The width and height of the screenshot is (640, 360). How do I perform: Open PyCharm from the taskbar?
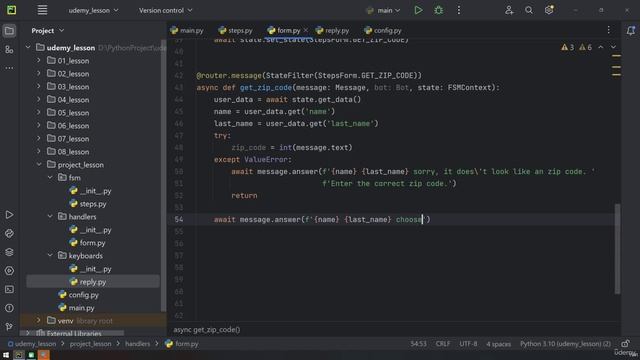click(18, 355)
